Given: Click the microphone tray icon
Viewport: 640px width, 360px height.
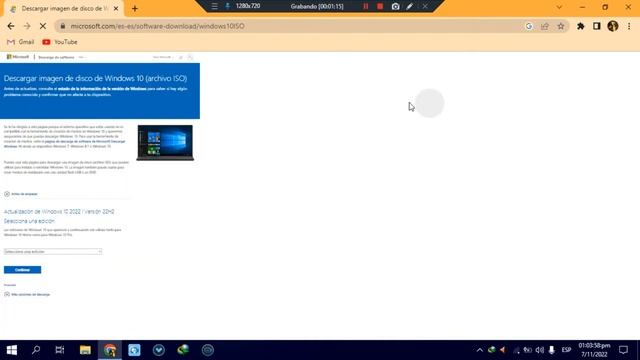Looking at the screenshot, I should pyautogui.click(x=551, y=350).
